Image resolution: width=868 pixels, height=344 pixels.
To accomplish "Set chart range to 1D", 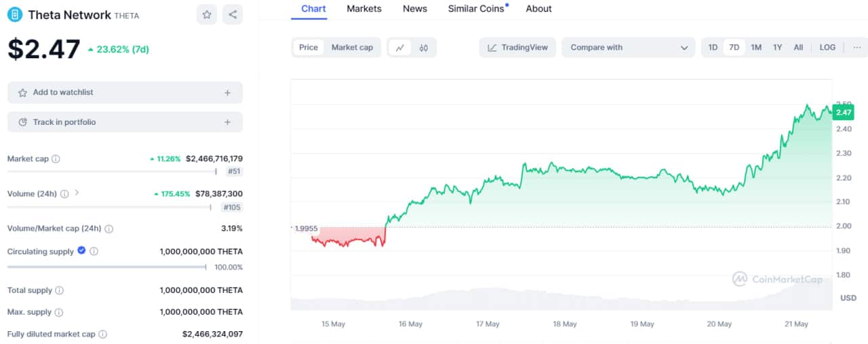I will point(713,47).
